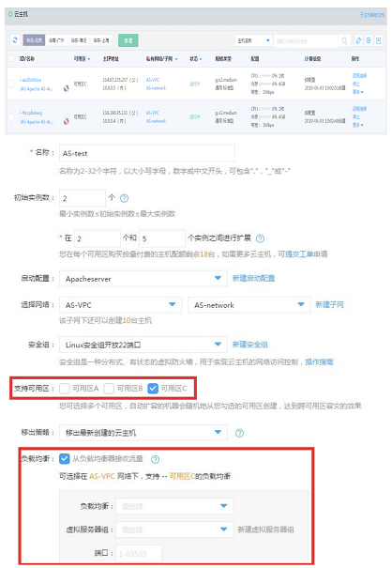Focus the minimum instances field showing 2
The width and height of the screenshot is (392, 568).
tap(97, 238)
